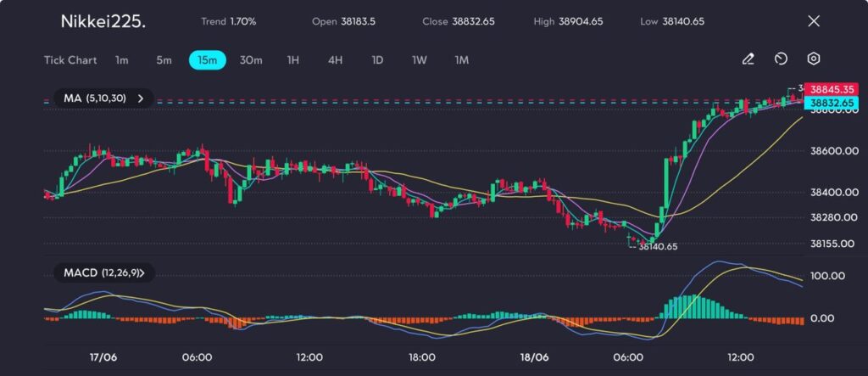Screen dimensions: 868x376
Task: Switch to 1H timeframe
Action: 293,60
